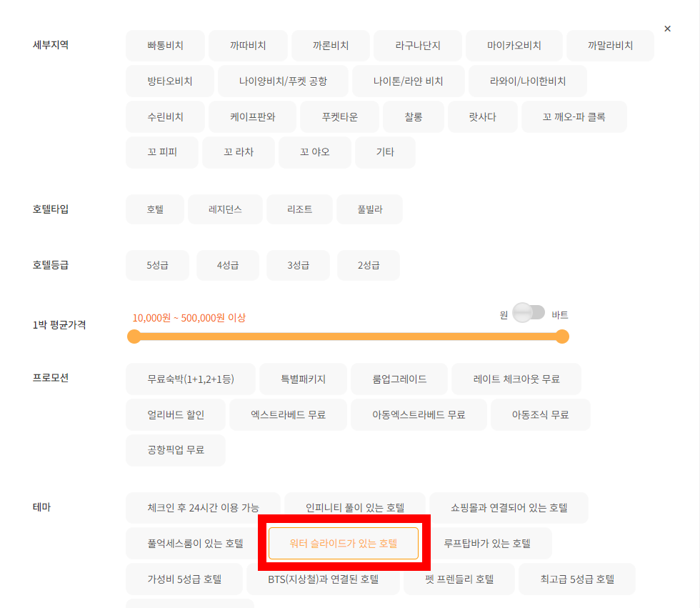Enable 룸업그레이드 promotion filter

399,379
